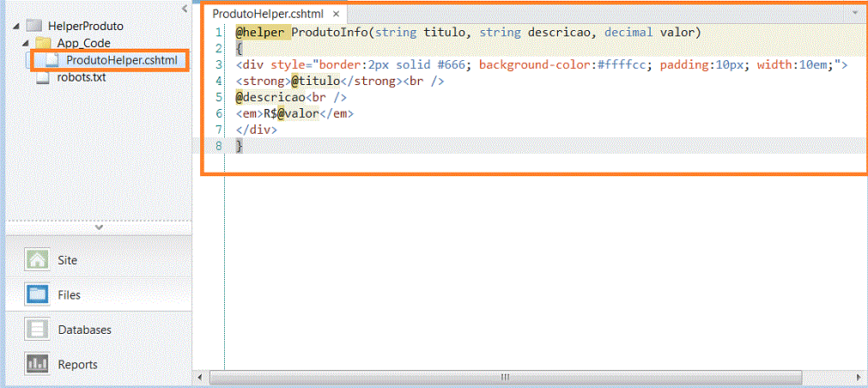The image size is (868, 388).
Task: Open the Reports workspace icon
Action: tap(38, 364)
